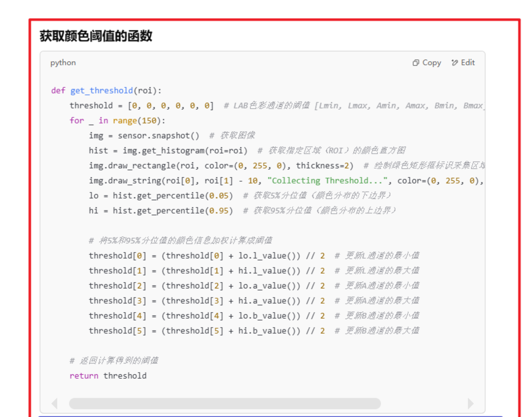Image resolution: width=532 pixels, height=417 pixels.
Task: Click the Edit button on code block
Action: [463, 63]
